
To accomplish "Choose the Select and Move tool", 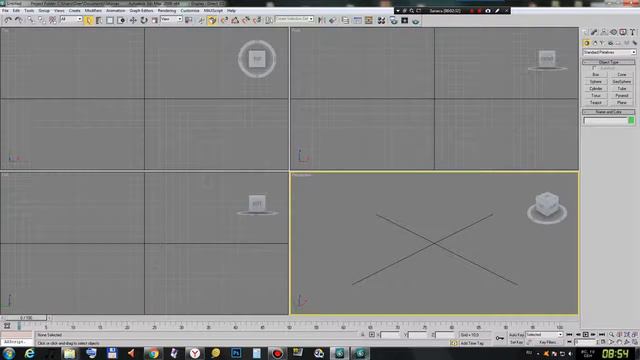I will pos(133,20).
